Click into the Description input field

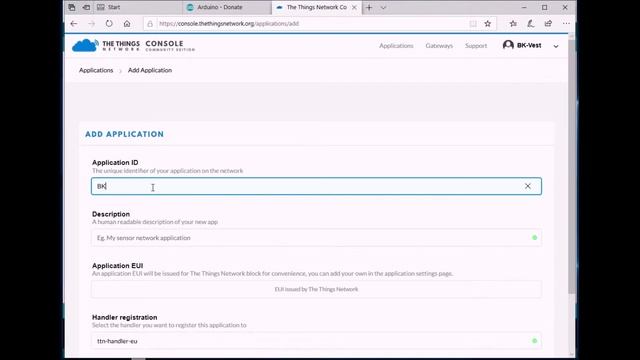[316, 238]
